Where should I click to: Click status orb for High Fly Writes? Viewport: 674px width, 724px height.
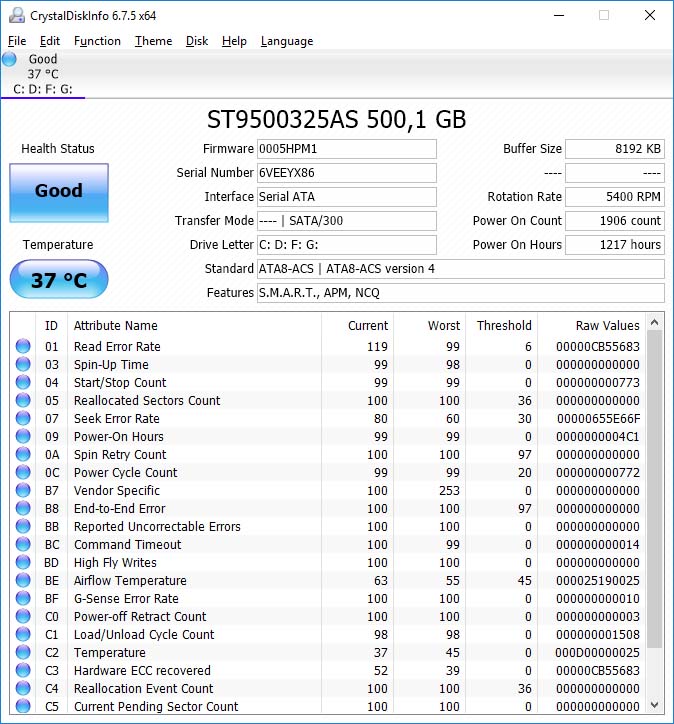point(23,562)
